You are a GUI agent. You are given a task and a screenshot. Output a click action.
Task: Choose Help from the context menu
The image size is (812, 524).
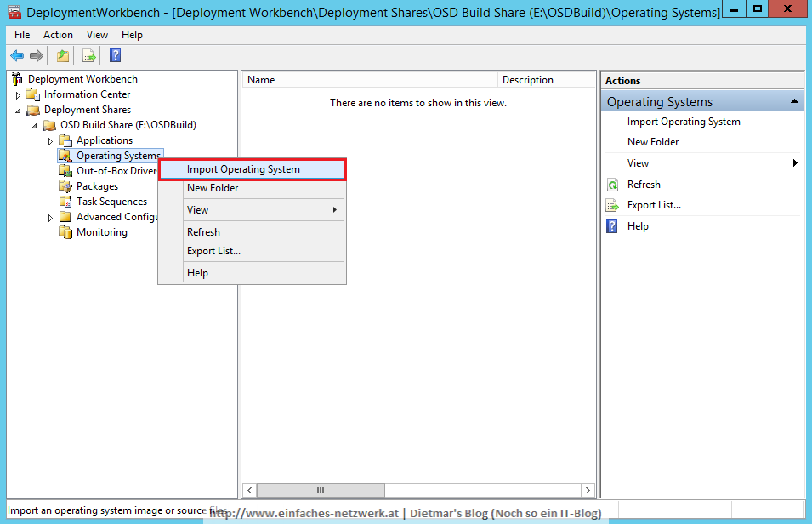[x=252, y=273]
